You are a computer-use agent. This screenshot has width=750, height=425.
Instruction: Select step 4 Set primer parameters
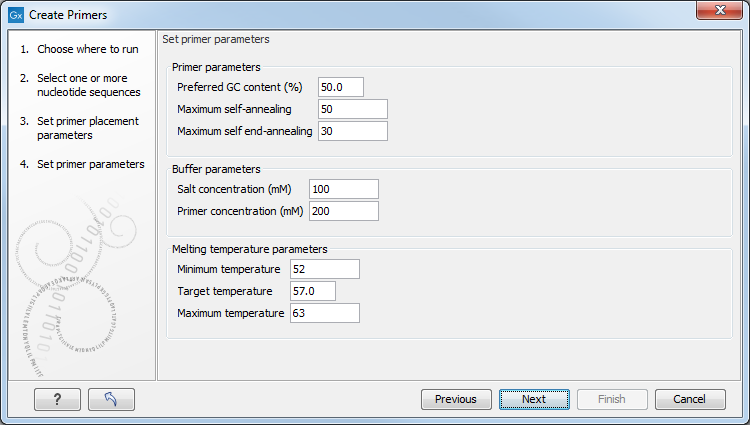coord(82,164)
